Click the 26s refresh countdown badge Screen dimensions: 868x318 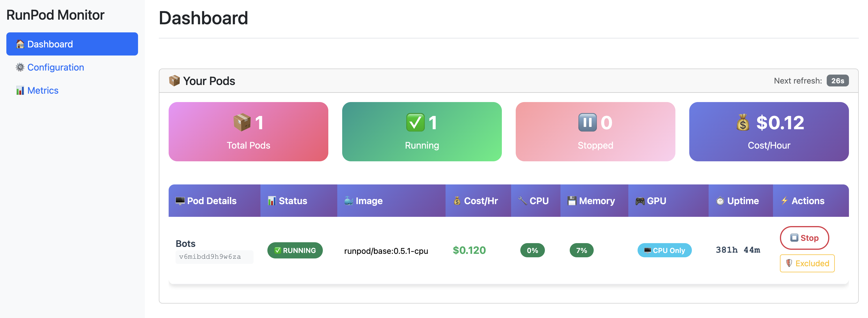click(x=837, y=81)
